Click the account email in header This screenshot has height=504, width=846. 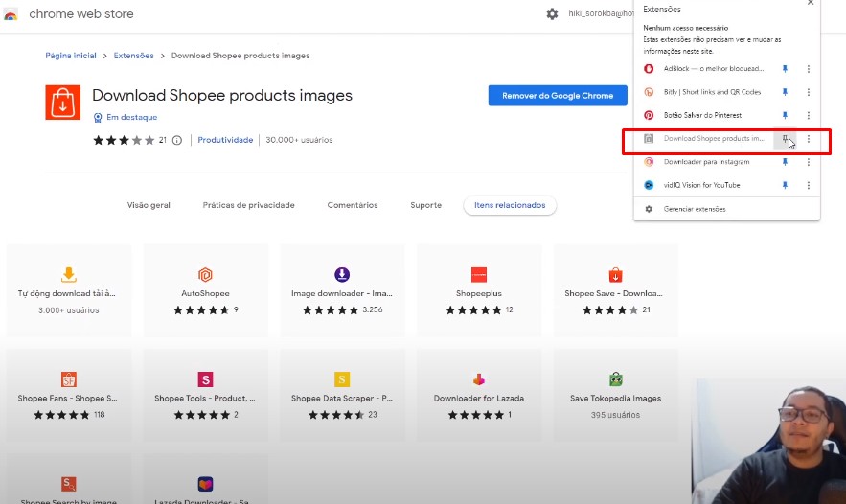601,13
